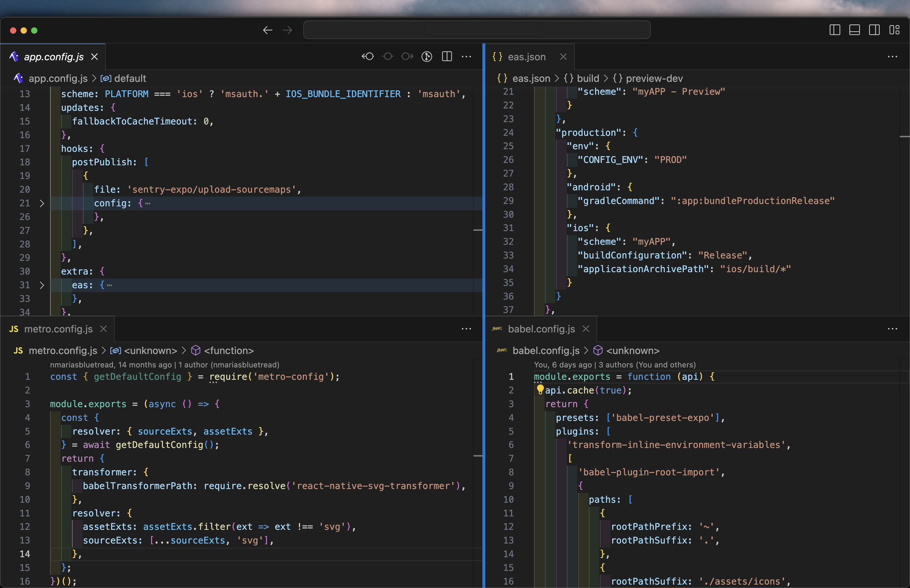
Task: Expand folded config block on line 21
Action: (x=42, y=203)
